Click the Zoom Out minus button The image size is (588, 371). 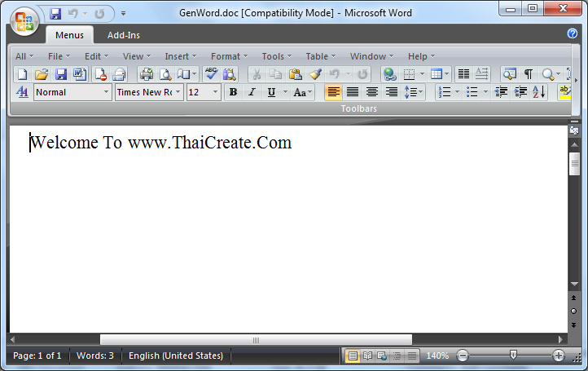point(463,356)
